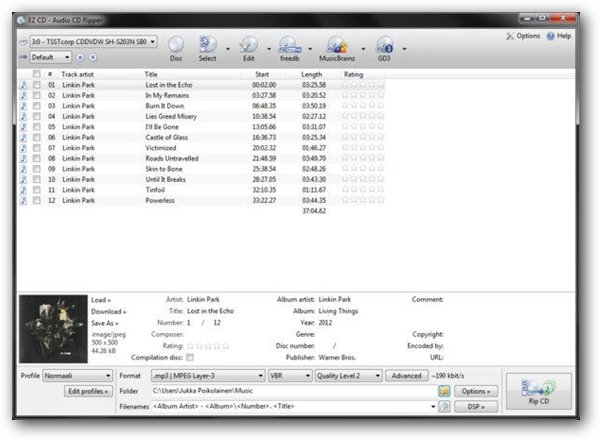Open the Profile Normaali dropdown
The width and height of the screenshot is (600, 440).
click(78, 376)
